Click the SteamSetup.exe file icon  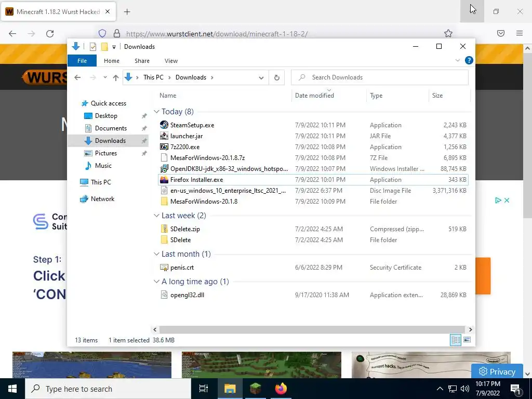[x=164, y=125]
